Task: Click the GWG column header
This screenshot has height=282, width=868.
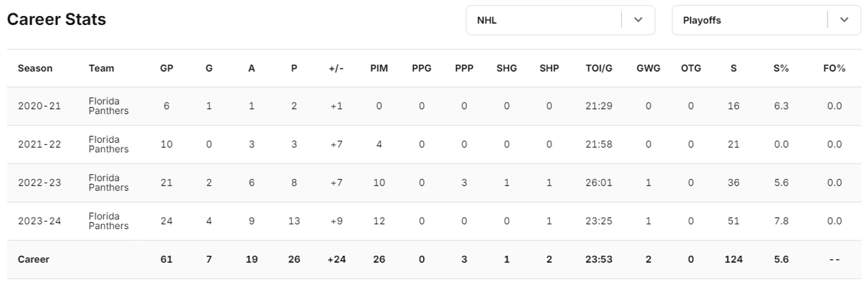Action: pos(648,68)
